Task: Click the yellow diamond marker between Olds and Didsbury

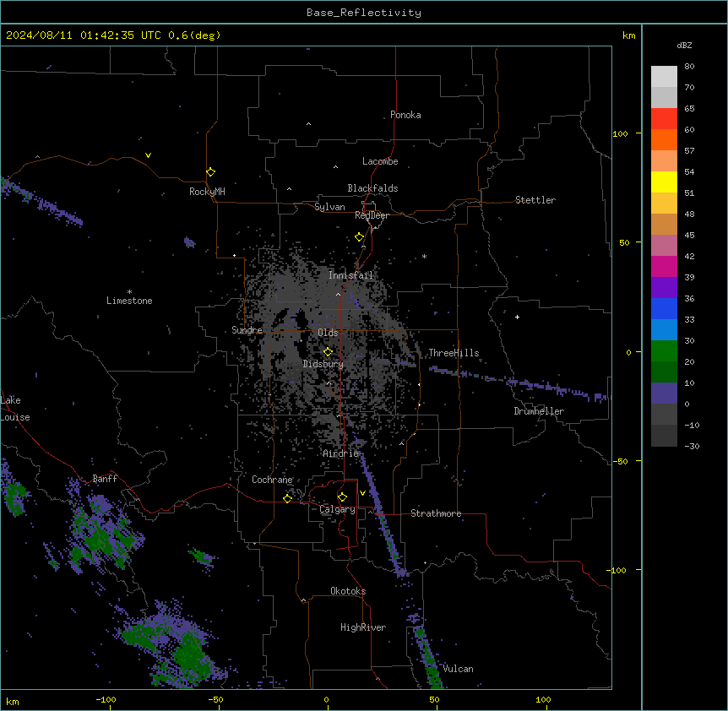Action: (329, 352)
